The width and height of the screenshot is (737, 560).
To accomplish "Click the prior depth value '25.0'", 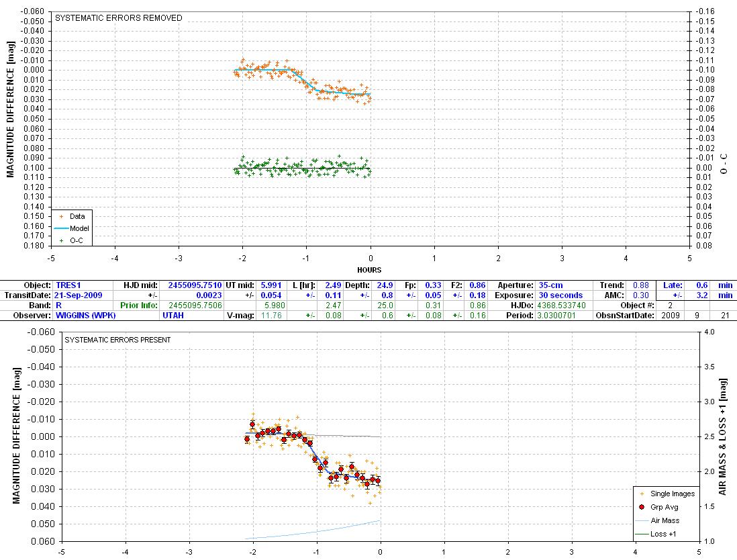I will click(385, 305).
